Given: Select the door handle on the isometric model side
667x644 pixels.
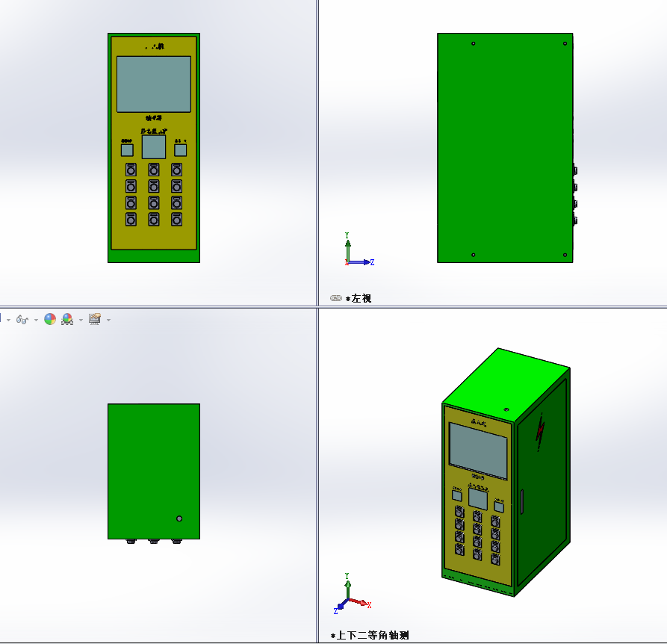Looking at the screenshot, I should click(522, 501).
